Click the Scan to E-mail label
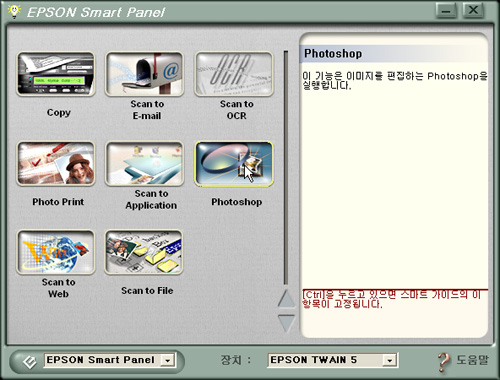Screen dimensions: 500x380 click(x=147, y=110)
